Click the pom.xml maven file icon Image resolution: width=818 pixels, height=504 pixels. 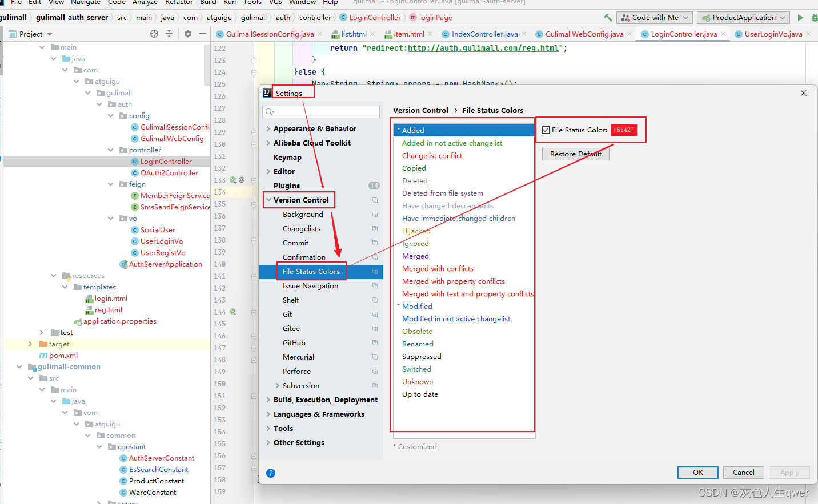pyautogui.click(x=43, y=356)
